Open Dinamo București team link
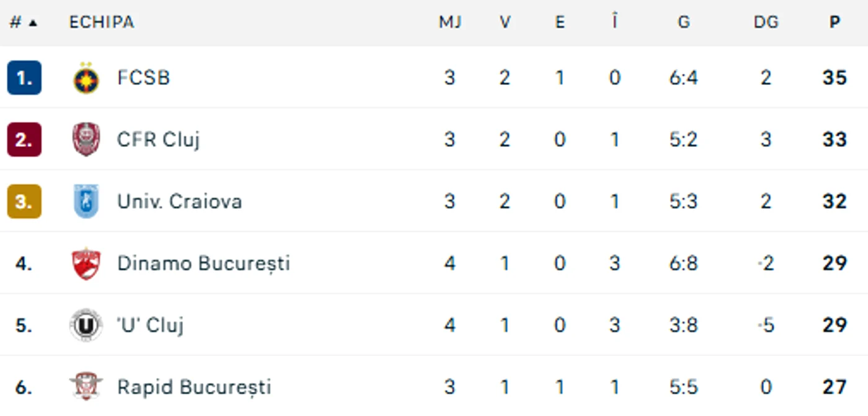 [x=203, y=263]
